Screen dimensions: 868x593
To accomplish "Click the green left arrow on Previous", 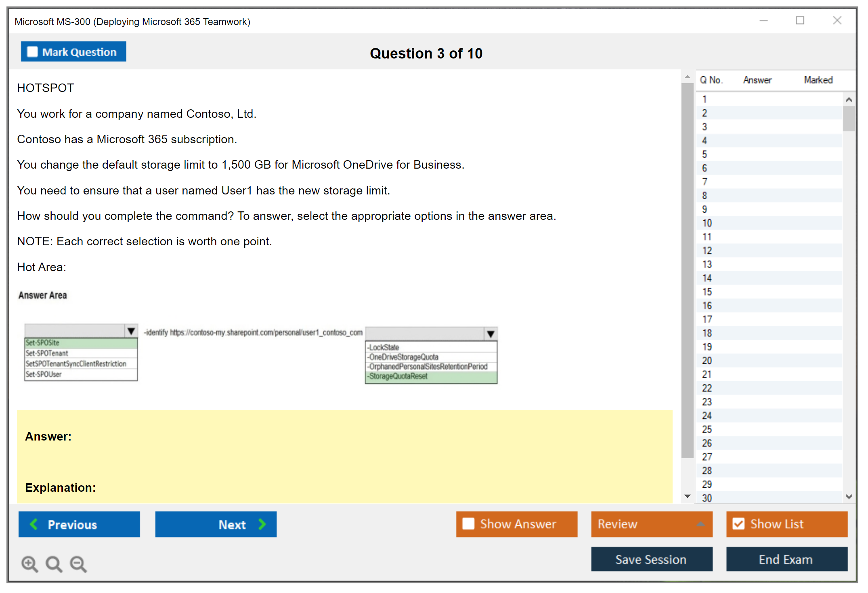I will [34, 524].
